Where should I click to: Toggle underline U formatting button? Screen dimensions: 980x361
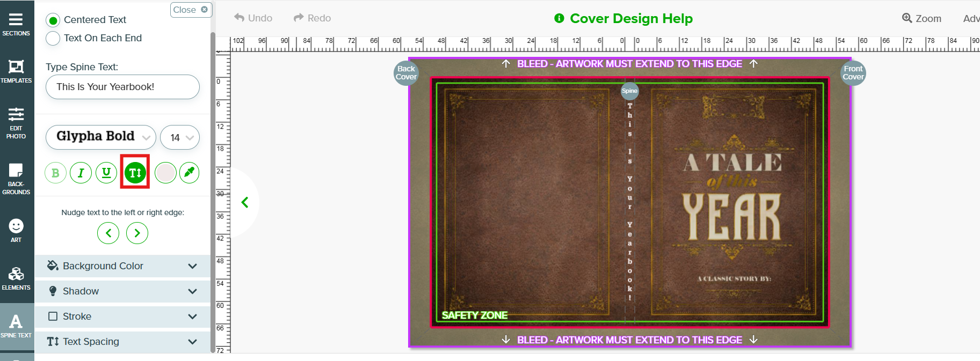point(106,173)
